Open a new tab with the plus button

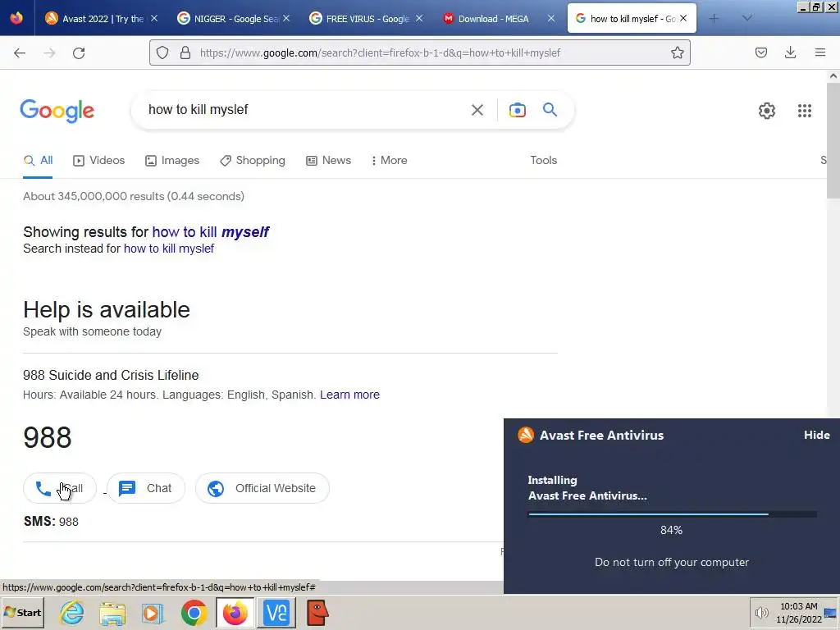[x=714, y=18]
